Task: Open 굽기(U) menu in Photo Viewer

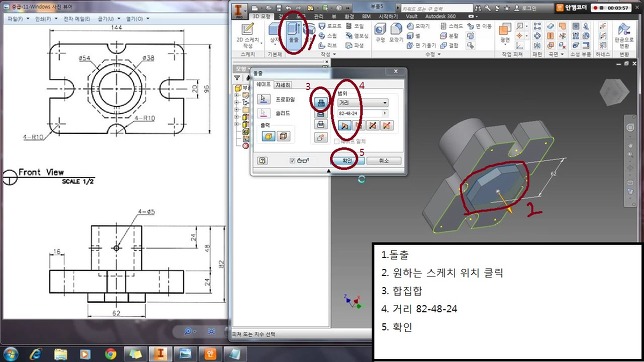Action: 108,19
